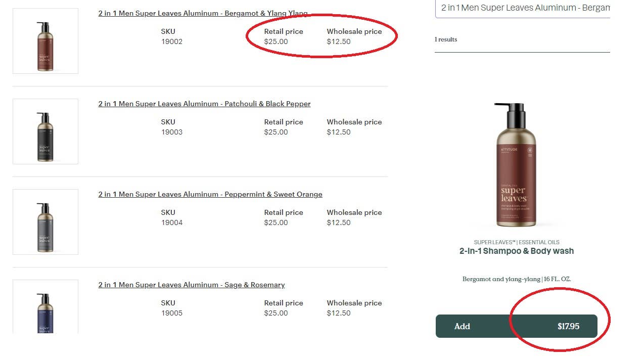Screen dimensions: 644x358
Task: Click SKU number 19002
Action: [172, 41]
